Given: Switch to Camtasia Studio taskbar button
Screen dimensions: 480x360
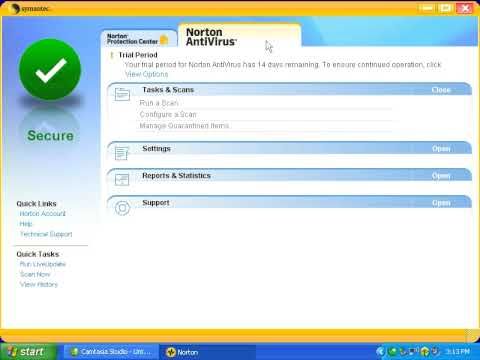Looking at the screenshot, I should pos(111,352).
